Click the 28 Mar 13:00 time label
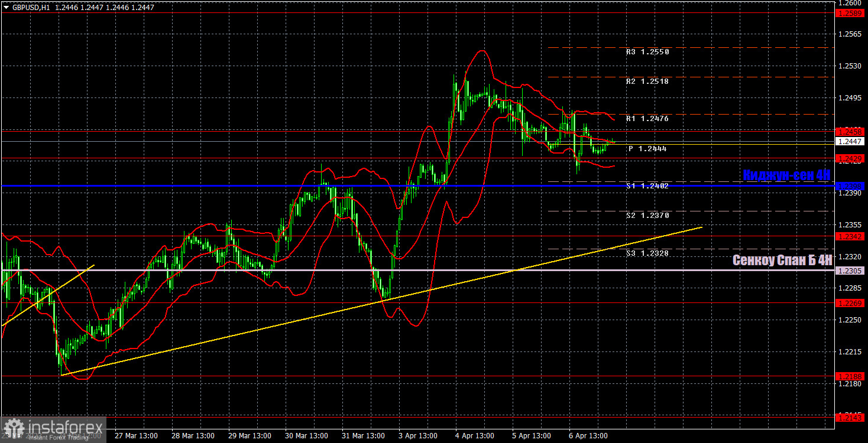This screenshot has height=443, width=868. pos(193,436)
